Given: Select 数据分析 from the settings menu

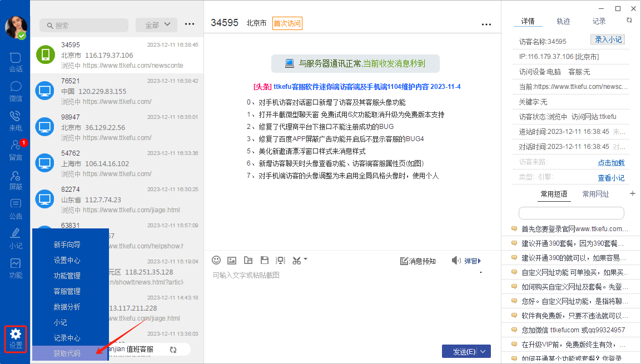Looking at the screenshot, I should click(67, 307).
